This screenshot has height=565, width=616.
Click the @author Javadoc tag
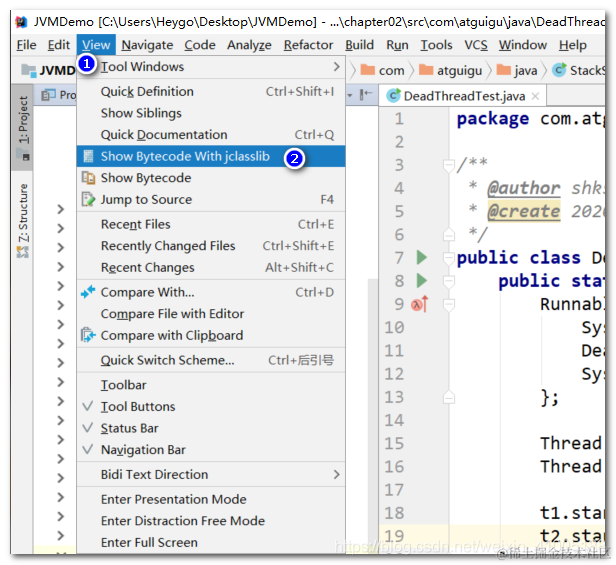tap(523, 188)
